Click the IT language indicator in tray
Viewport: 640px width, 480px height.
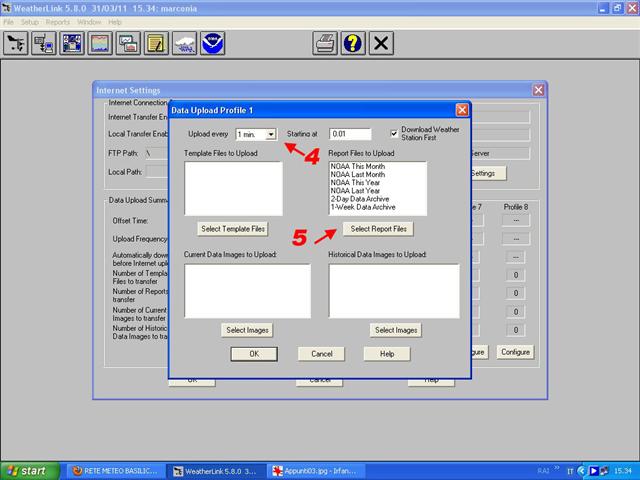coord(570,471)
